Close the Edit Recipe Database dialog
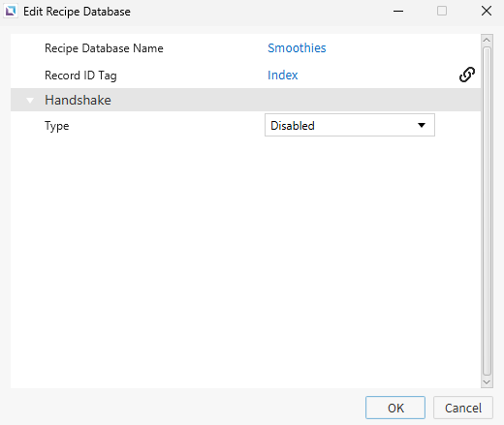Screen dimensions: 504x425 pyautogui.click(x=487, y=12)
